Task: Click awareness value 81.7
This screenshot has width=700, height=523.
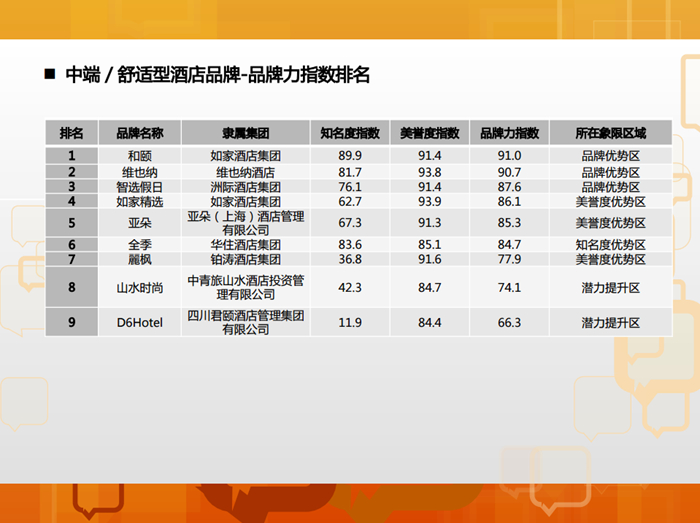Action: [x=350, y=172]
